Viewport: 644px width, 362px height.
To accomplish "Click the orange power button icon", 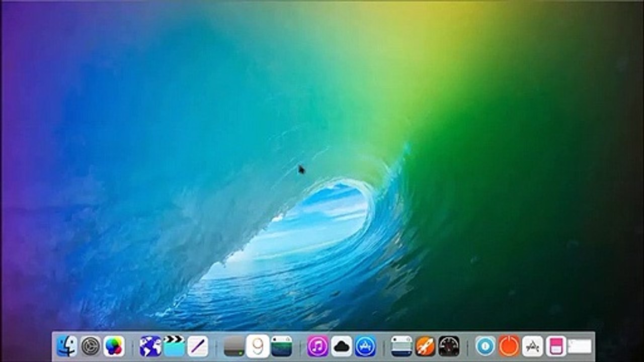I will [x=509, y=346].
